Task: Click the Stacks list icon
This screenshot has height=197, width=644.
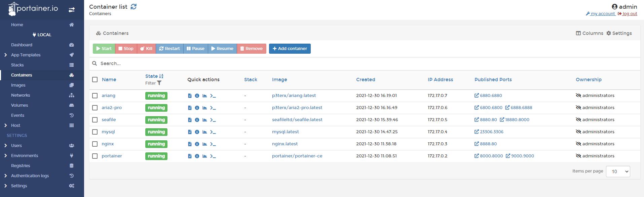Action: click(71, 65)
